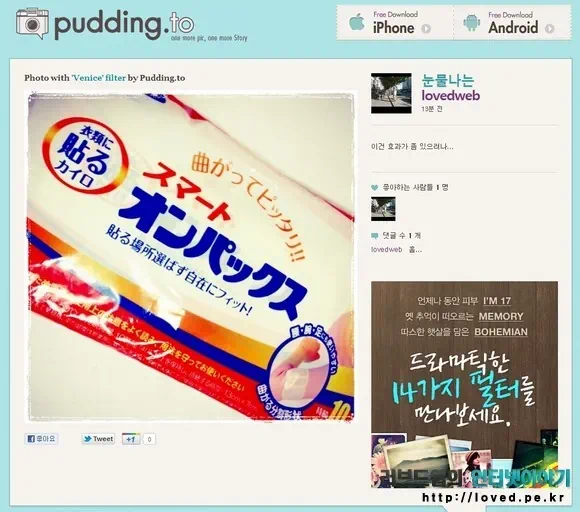Open the 'Venice' filter link
This screenshot has height=512, width=580.
(x=99, y=78)
